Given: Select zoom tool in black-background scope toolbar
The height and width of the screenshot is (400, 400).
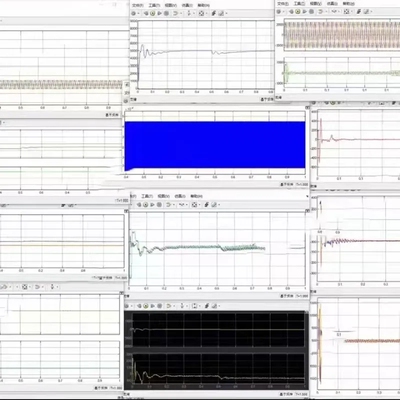Looking at the screenshot, I should click(182, 306).
